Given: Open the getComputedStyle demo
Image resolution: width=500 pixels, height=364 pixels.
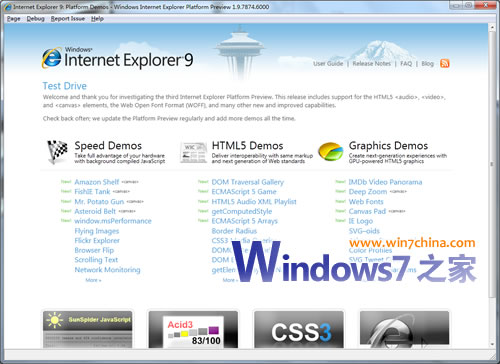Looking at the screenshot, I should coord(242,211).
